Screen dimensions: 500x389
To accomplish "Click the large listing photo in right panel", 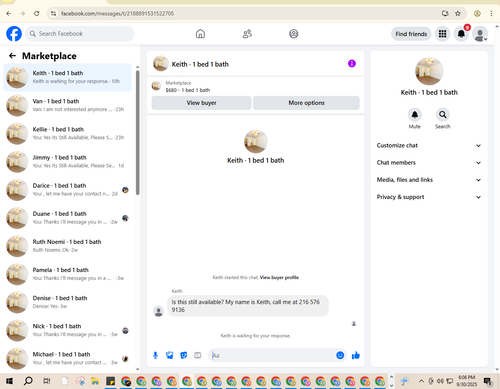I will (x=429, y=71).
